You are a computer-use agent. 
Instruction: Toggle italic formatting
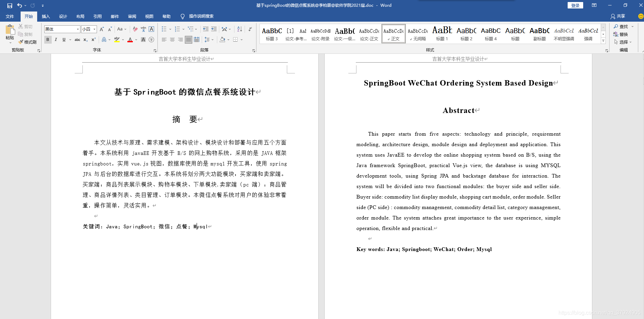[x=56, y=40]
